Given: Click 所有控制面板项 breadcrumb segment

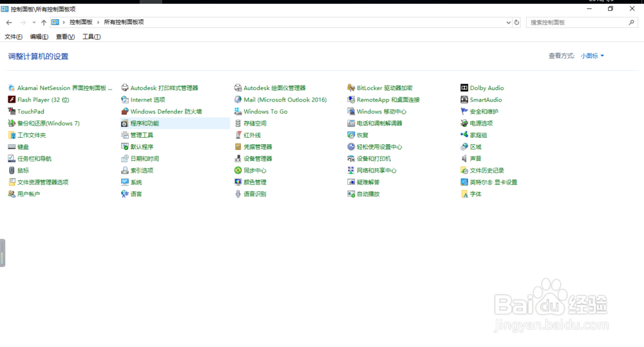Looking at the screenshot, I should click(x=124, y=22).
